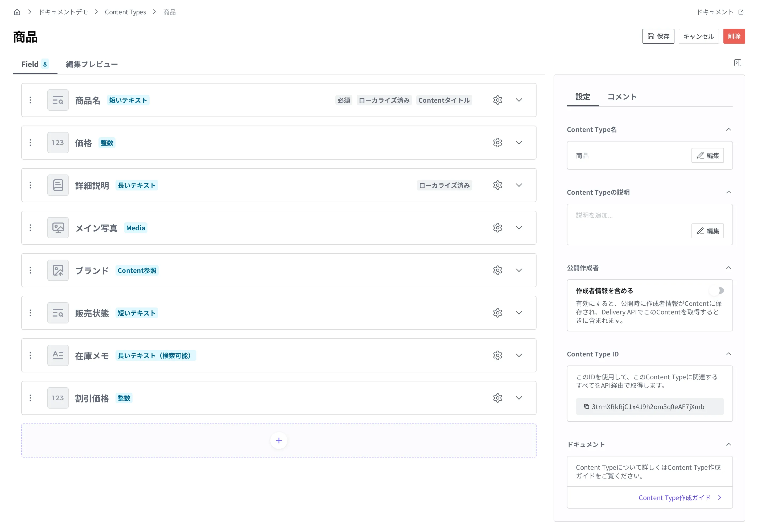The width and height of the screenshot is (758, 532).
Task: Click the キャンセル button
Action: click(x=699, y=36)
